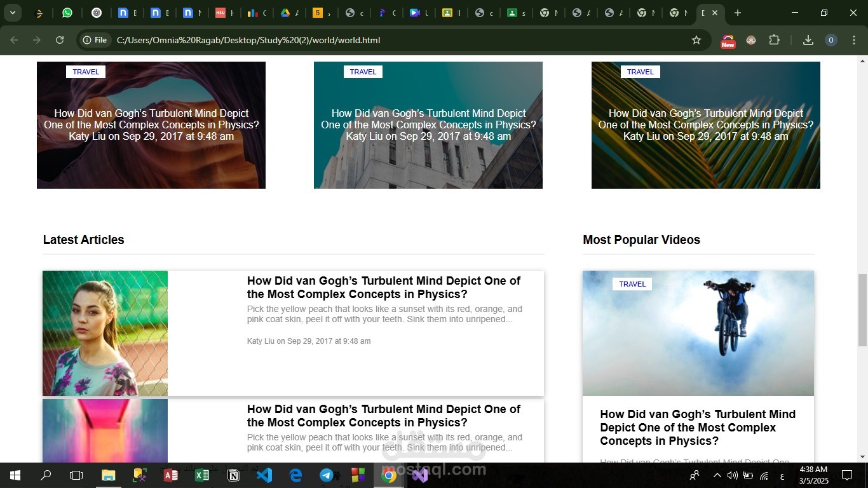Open the WhatsApp browser tab
This screenshot has height=488, width=868.
coord(67,13)
